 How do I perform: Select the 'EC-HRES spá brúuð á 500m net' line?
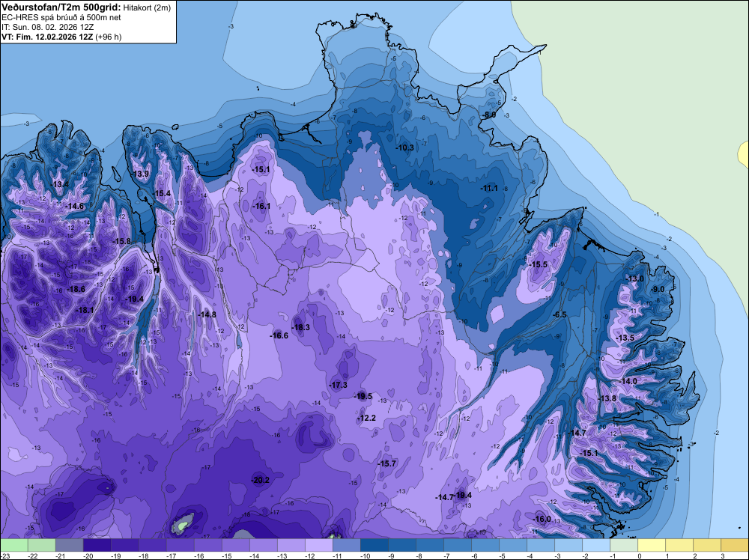61,17
